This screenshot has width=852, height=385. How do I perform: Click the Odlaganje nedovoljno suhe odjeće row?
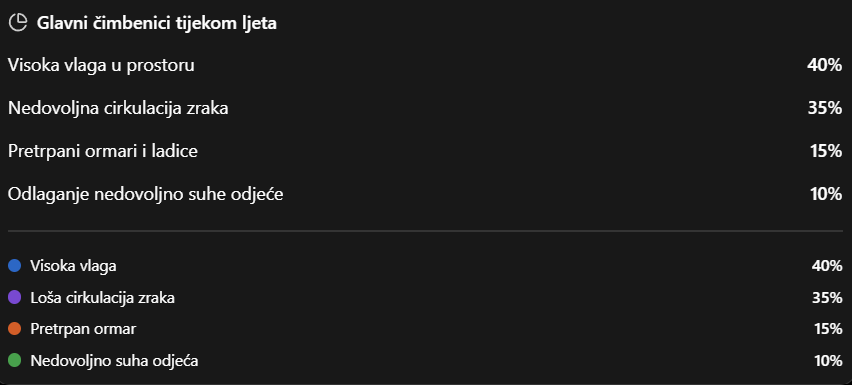pyautogui.click(x=425, y=194)
